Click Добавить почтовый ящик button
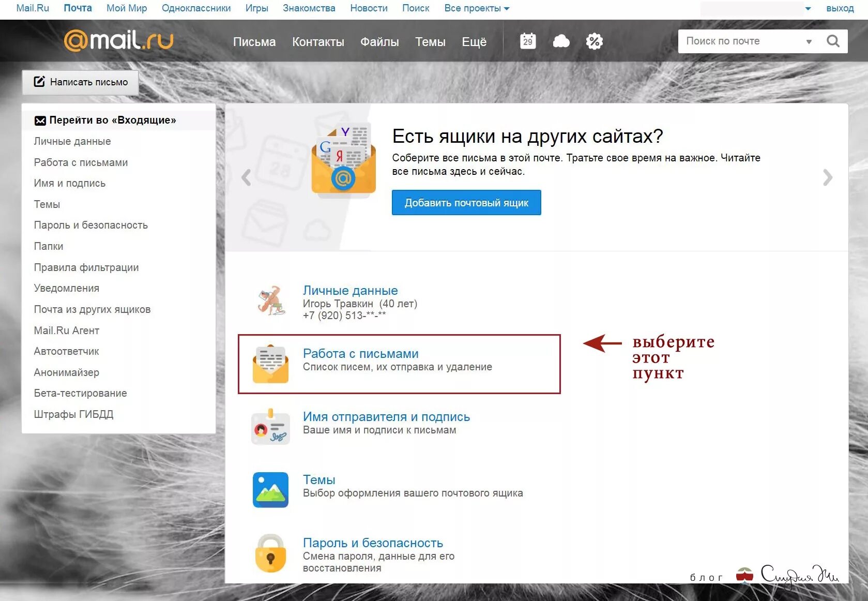 pyautogui.click(x=466, y=203)
